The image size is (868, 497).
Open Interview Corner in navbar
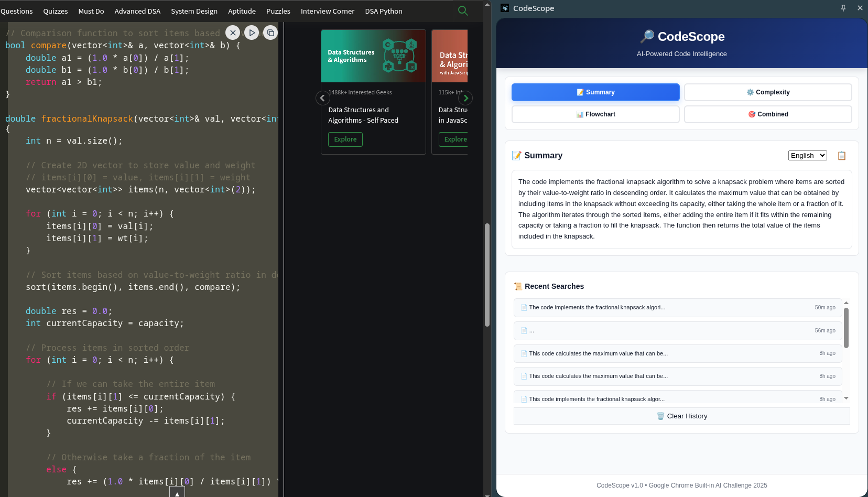pos(328,11)
